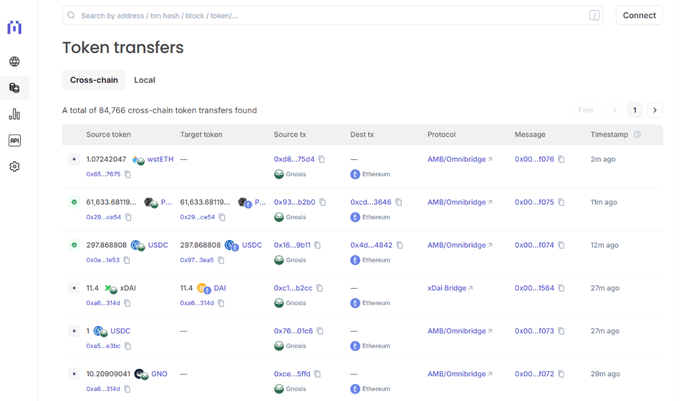Copy message id 0x00...f072
Image resolution: width=680 pixels, height=401 pixels.
[561, 374]
